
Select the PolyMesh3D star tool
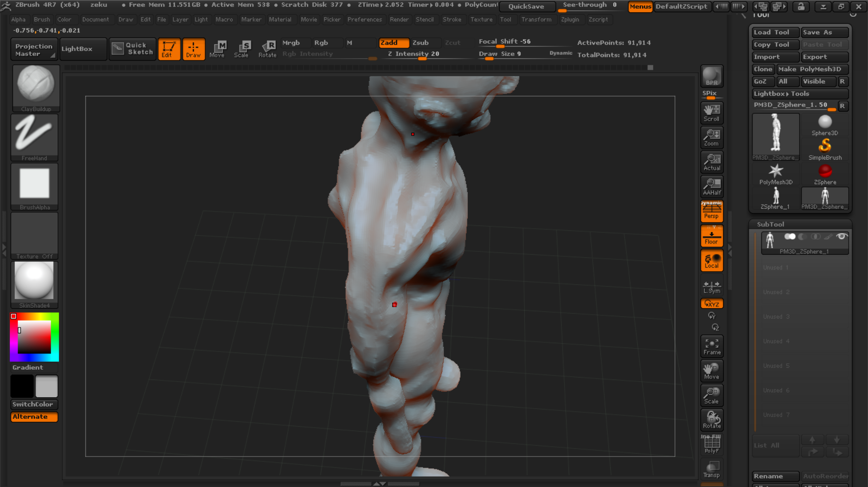click(x=776, y=174)
